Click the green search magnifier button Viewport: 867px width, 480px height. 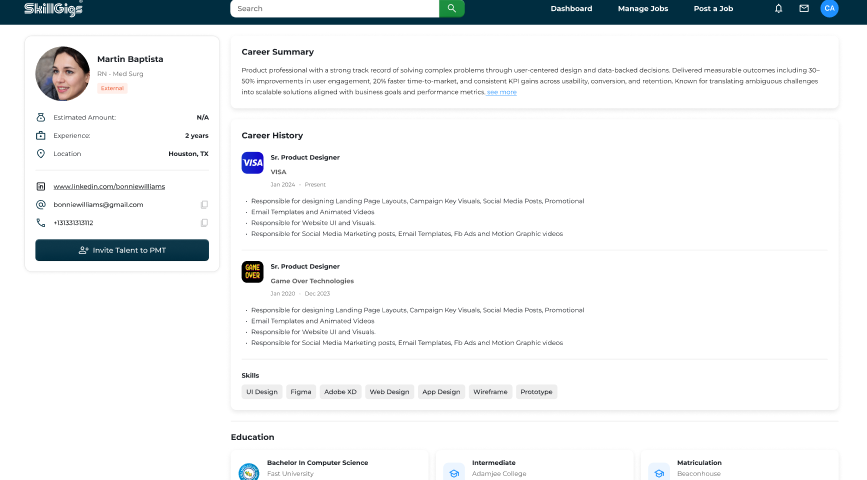coord(452,8)
